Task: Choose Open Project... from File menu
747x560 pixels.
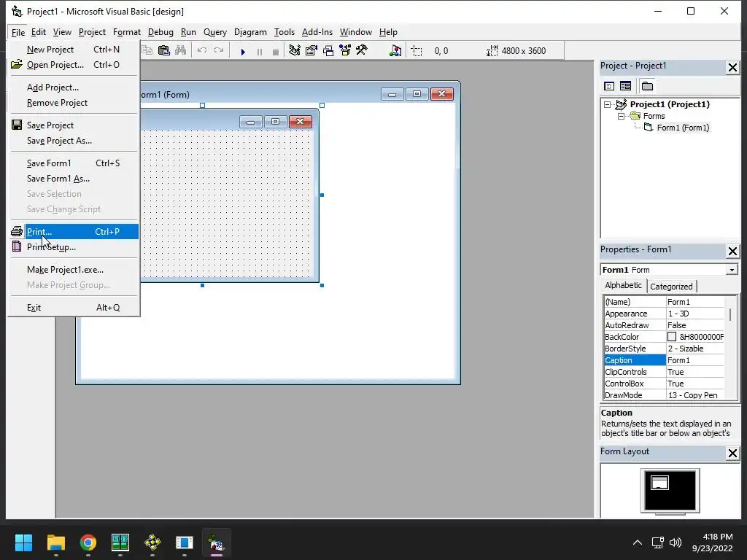Action: pos(74,65)
